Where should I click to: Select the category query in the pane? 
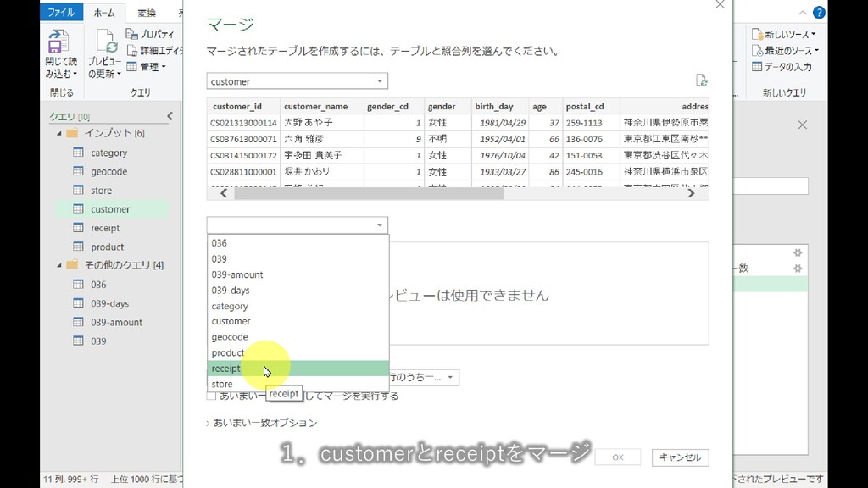(x=109, y=152)
